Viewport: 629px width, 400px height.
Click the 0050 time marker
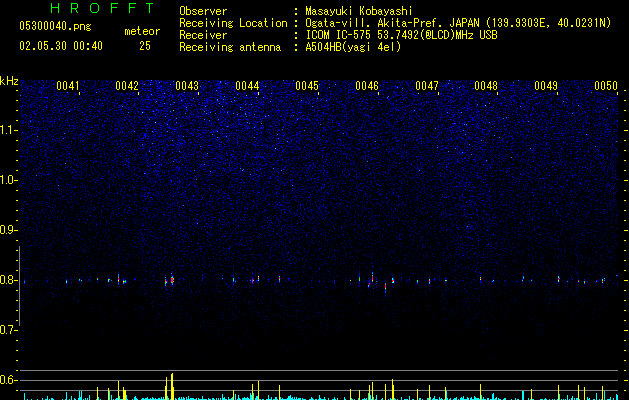click(x=606, y=86)
